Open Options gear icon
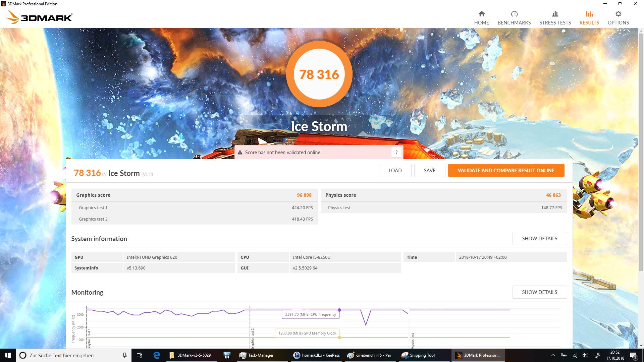This screenshot has width=644, height=362. (x=618, y=14)
